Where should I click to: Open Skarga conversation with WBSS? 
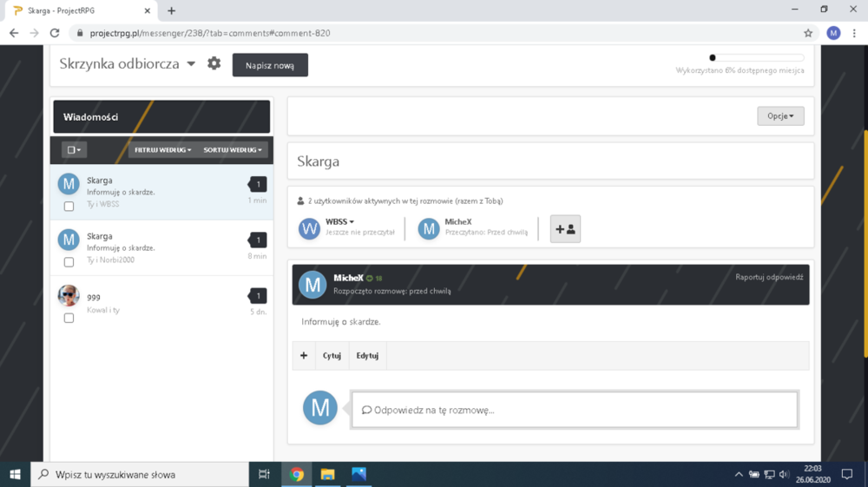[x=161, y=192]
